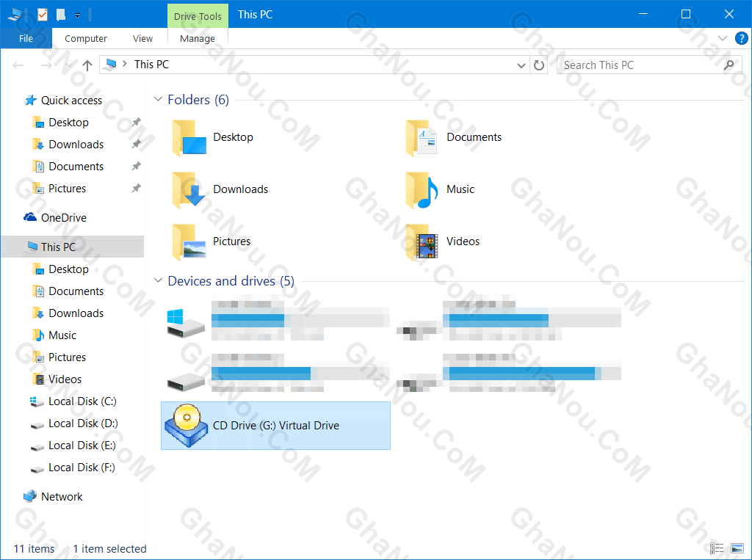
Task: Go forward with the Forward arrow
Action: coord(46,65)
